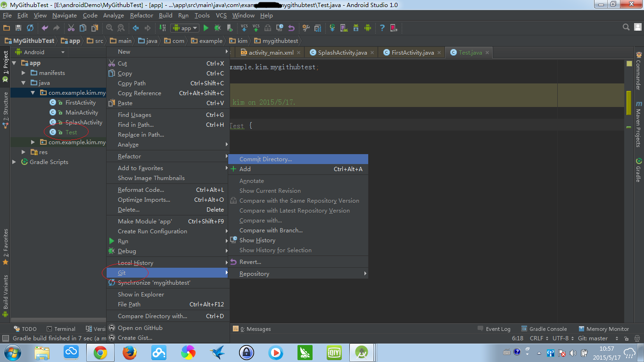Select MainActivity in project tree
This screenshot has width=644, height=362.
[x=82, y=113]
